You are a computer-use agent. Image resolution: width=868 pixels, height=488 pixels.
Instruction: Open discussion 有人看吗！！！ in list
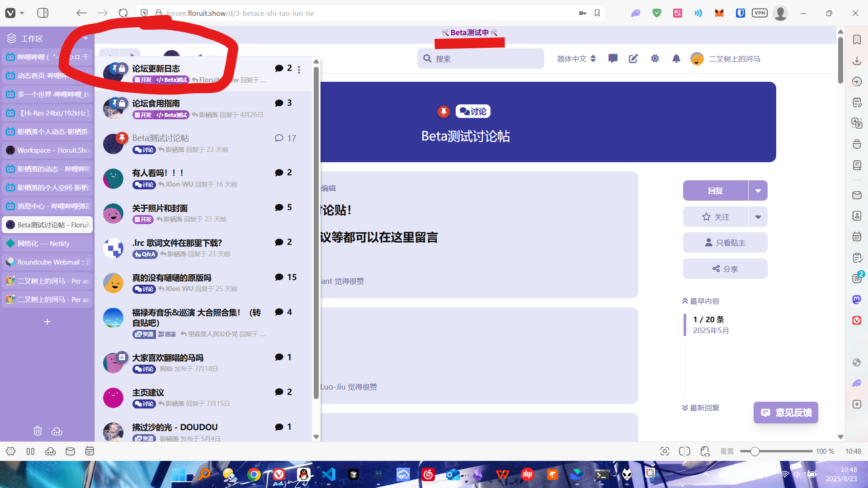(x=158, y=173)
